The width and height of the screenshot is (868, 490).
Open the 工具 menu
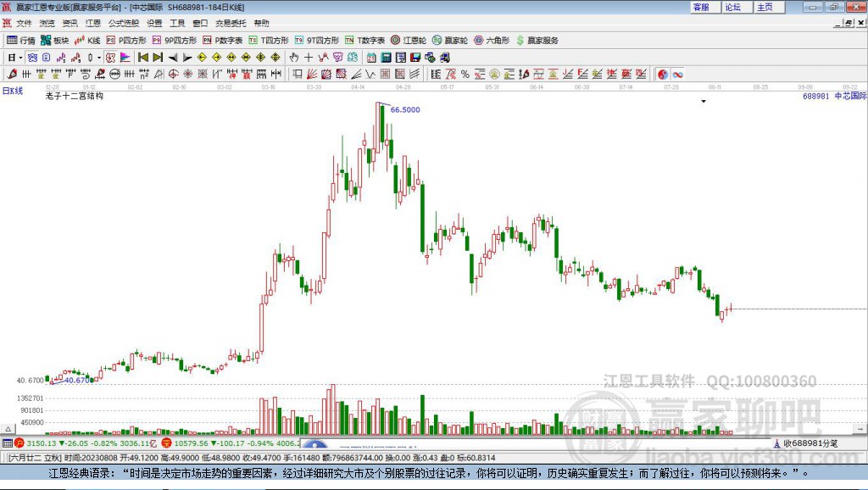pyautogui.click(x=177, y=23)
